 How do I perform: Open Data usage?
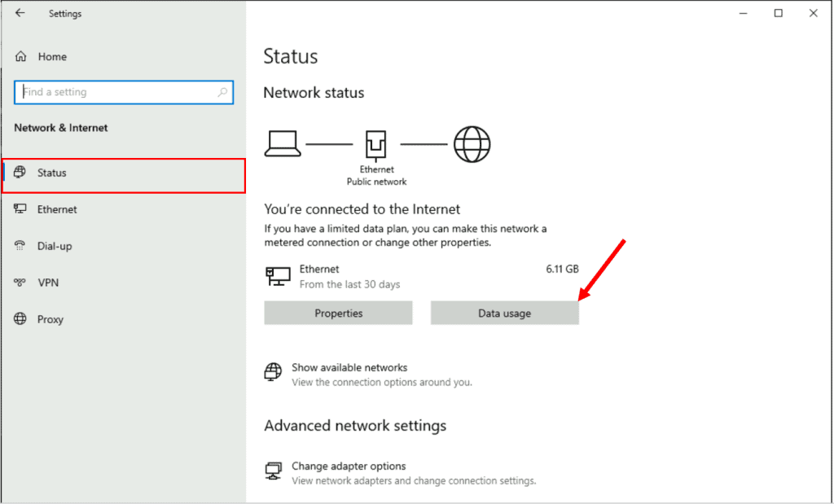(504, 313)
